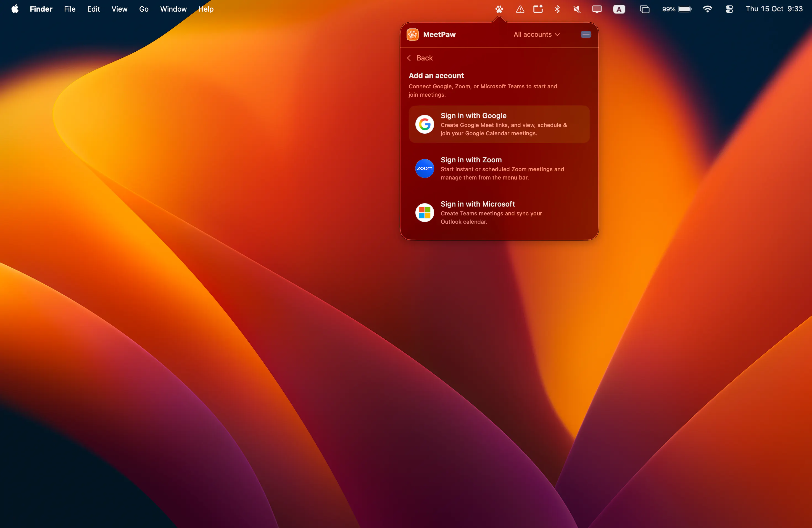Open the Bluetooth menu bar icon

pyautogui.click(x=557, y=9)
